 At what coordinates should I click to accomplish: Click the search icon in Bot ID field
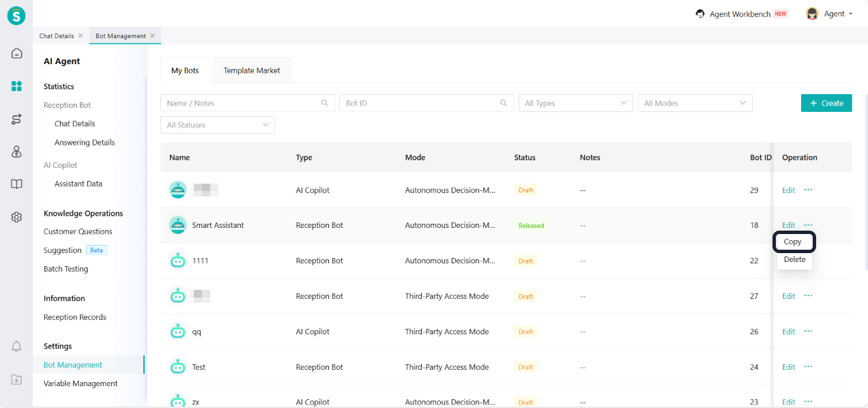tap(504, 103)
